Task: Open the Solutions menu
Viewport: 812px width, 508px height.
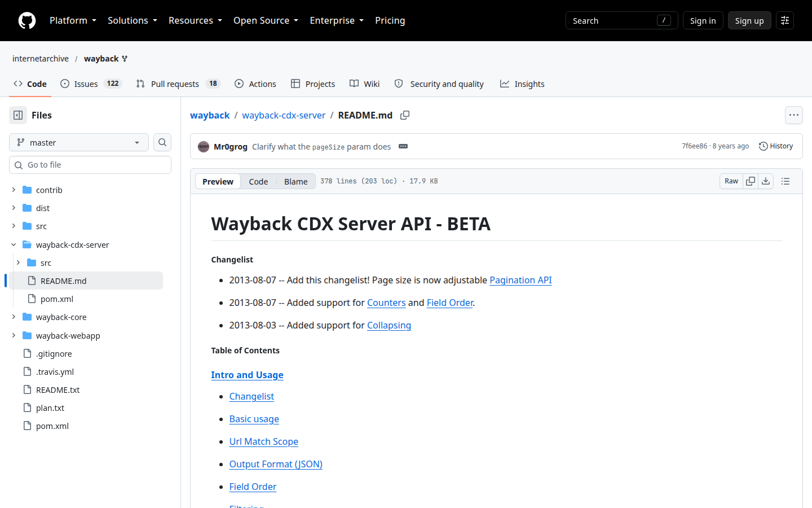Action: tap(133, 20)
